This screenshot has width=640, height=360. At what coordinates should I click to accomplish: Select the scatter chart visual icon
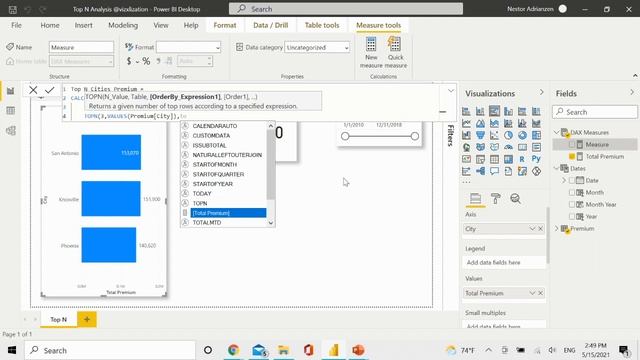494,135
